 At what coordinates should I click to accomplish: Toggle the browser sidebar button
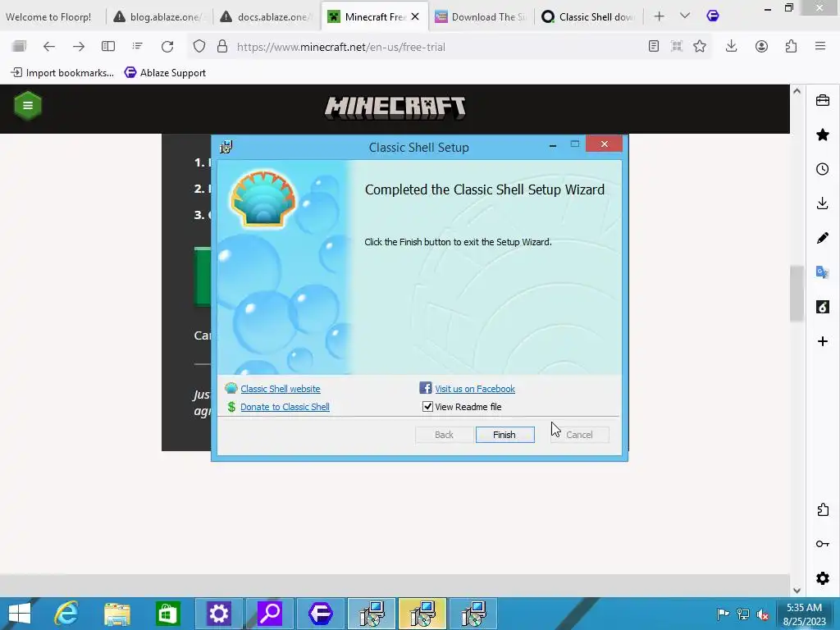[108, 47]
